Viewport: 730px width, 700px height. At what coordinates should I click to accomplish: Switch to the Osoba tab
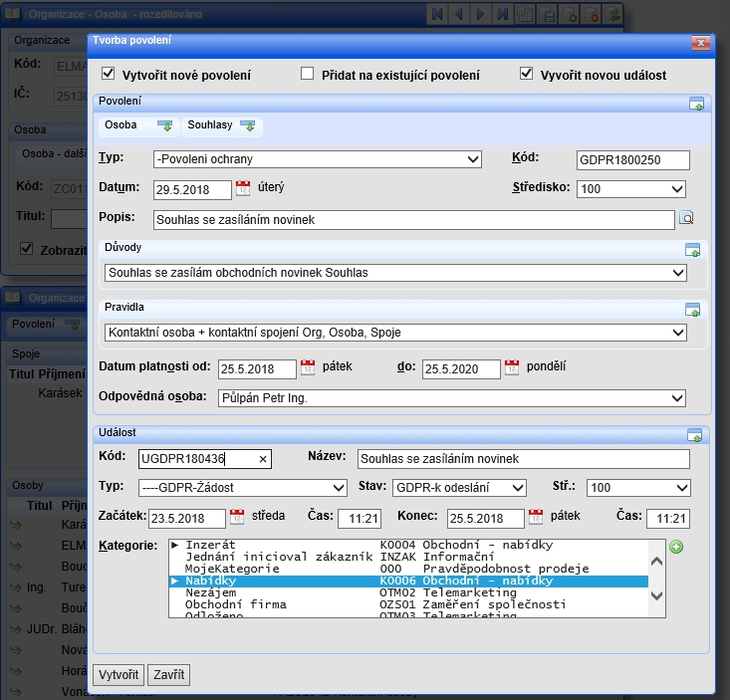[x=138, y=125]
